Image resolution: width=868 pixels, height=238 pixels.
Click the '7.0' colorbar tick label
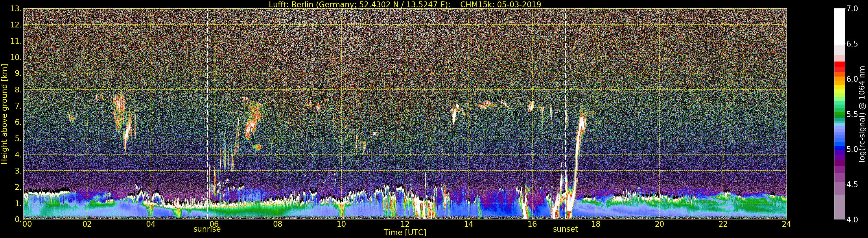click(852, 9)
